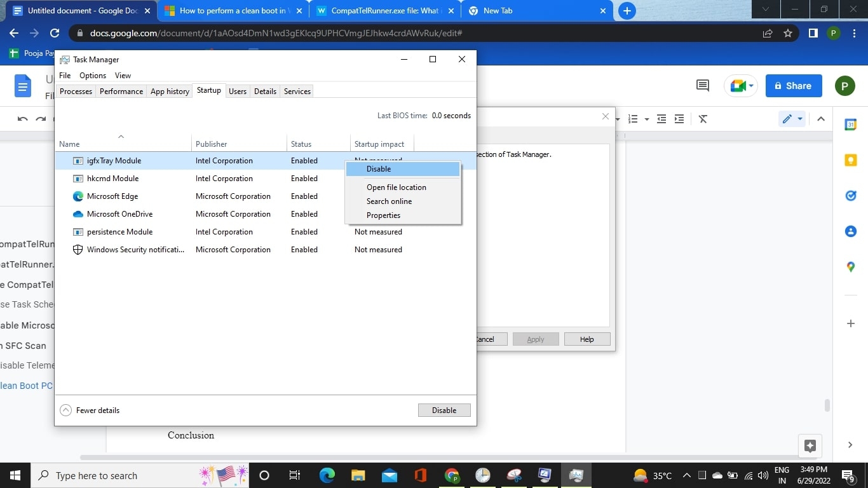
Task: Open the editing mode pencil dropdown
Action: tap(792, 119)
